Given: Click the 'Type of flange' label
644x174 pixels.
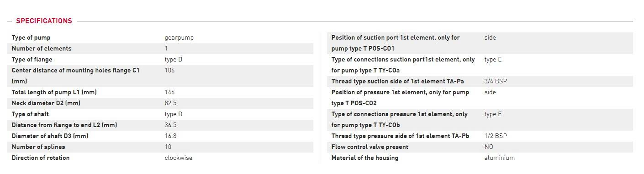Looking at the screenshot, I should 32,60.
